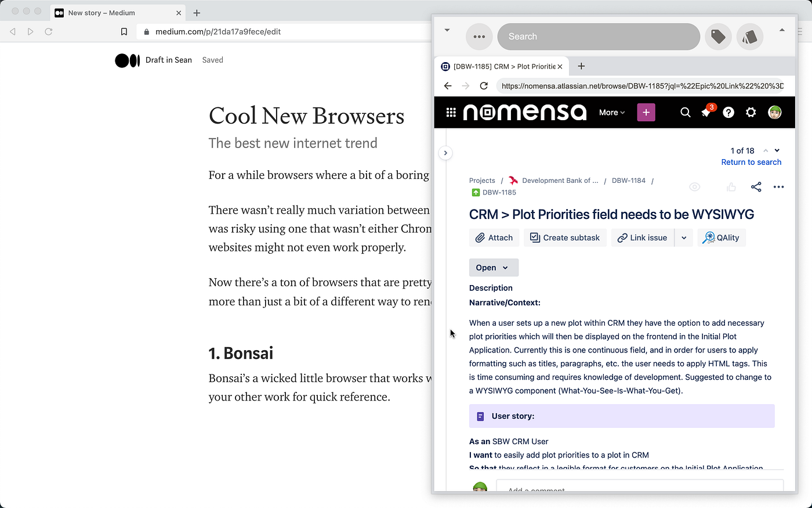
Task: Open Jira notifications with 3 badge
Action: 707,112
